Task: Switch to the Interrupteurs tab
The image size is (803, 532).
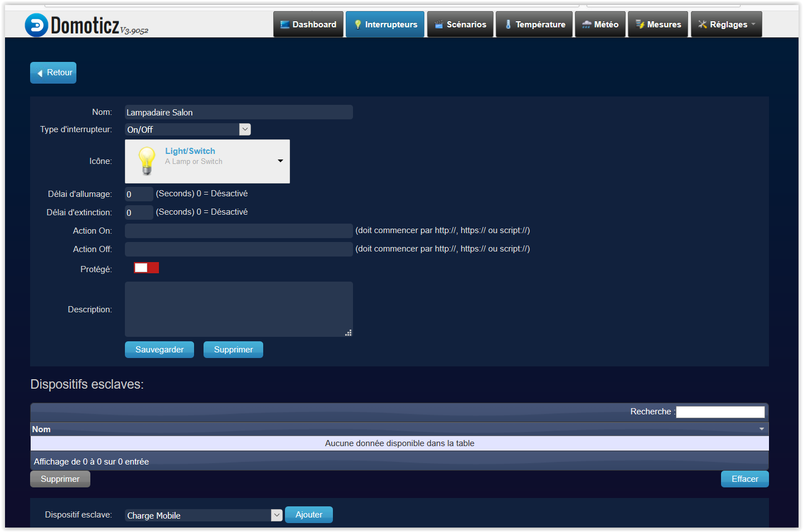Action: coord(385,25)
